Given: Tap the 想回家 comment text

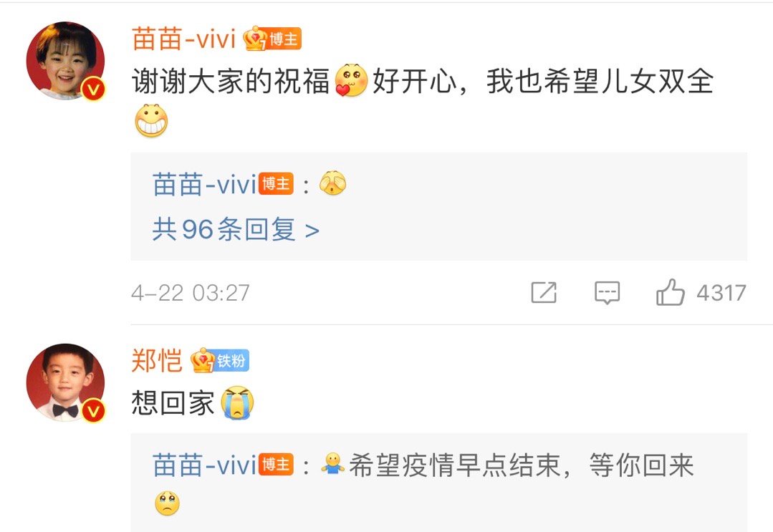Looking at the screenshot, I should coord(173,403).
